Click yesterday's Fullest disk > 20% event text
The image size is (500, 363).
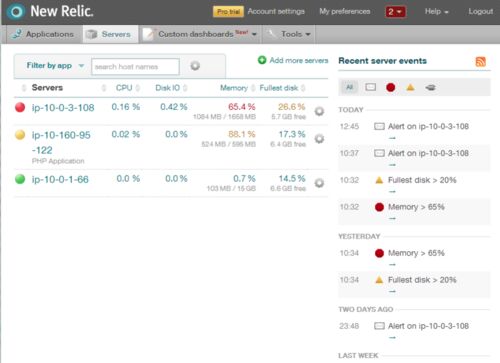tap(422, 280)
